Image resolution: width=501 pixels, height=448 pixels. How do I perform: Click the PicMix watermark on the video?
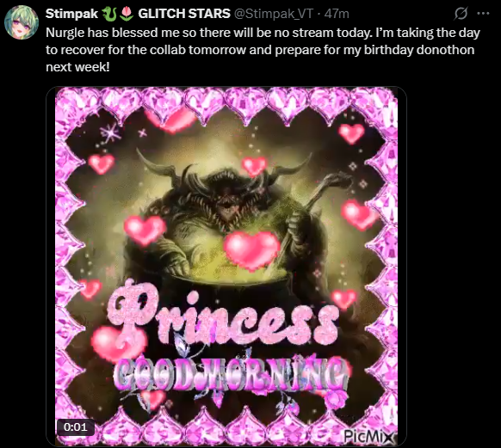[x=368, y=436]
